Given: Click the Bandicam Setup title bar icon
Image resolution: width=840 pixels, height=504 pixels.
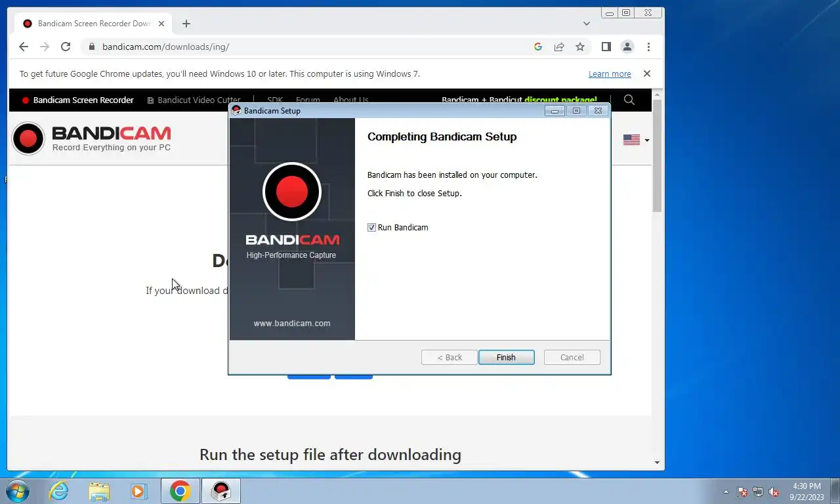Looking at the screenshot, I should (236, 110).
